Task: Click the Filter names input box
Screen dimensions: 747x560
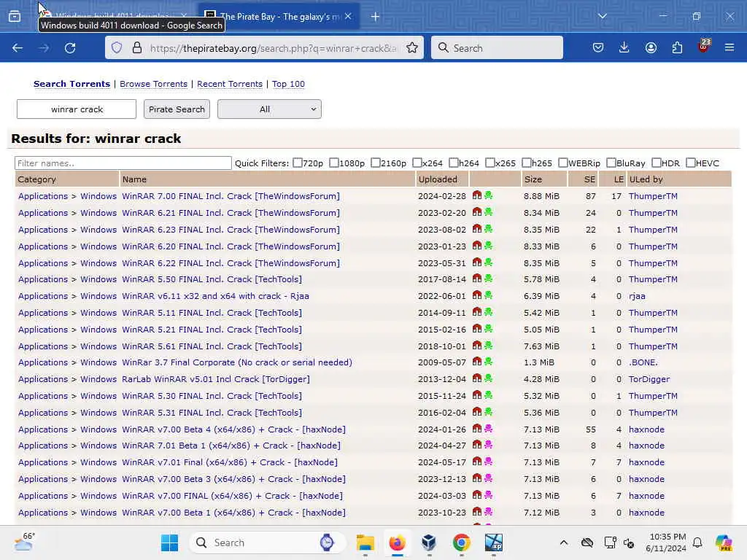Action: click(123, 163)
